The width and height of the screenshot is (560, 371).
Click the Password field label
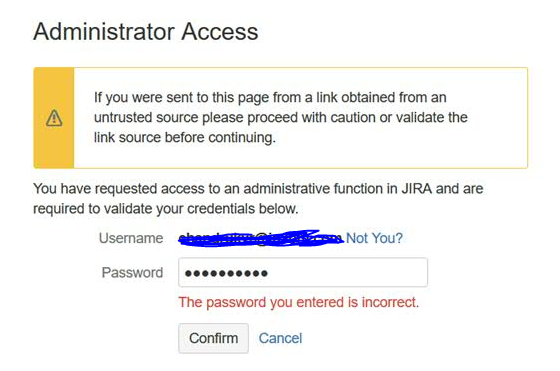pos(132,273)
